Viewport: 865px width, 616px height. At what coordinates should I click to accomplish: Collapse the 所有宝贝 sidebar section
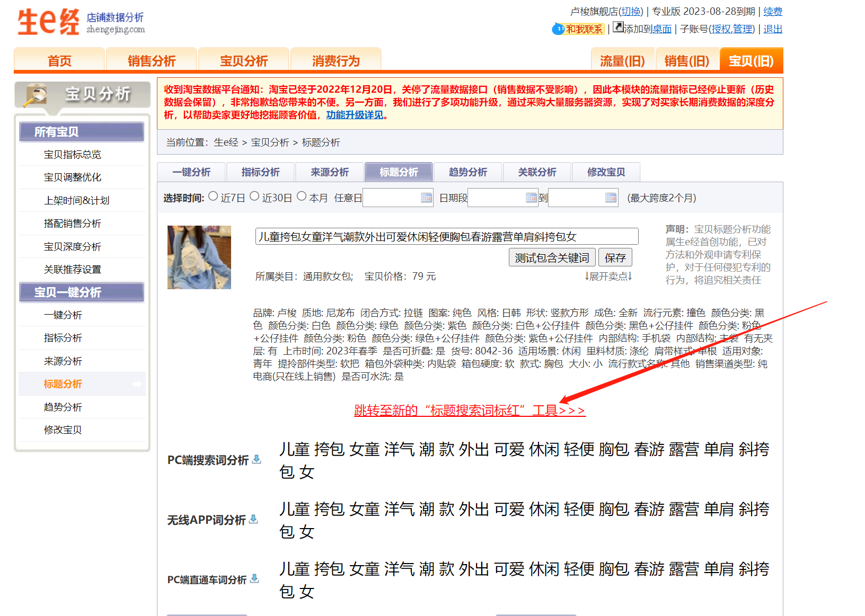82,132
